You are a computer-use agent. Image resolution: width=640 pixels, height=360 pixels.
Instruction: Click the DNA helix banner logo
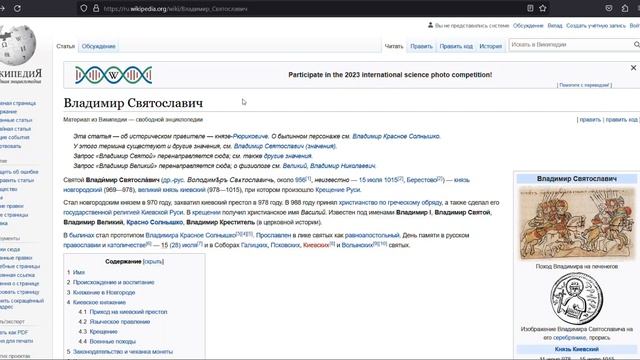click(x=113, y=75)
